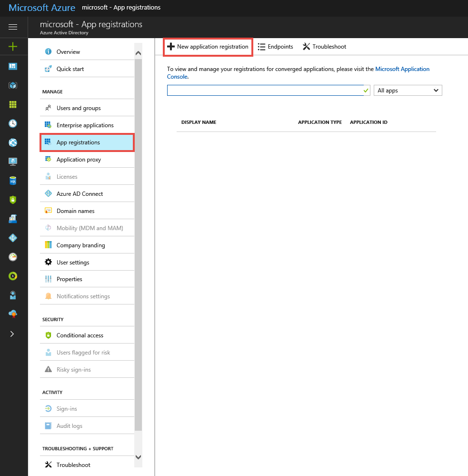Click the green plus New resource icon

(x=13, y=47)
